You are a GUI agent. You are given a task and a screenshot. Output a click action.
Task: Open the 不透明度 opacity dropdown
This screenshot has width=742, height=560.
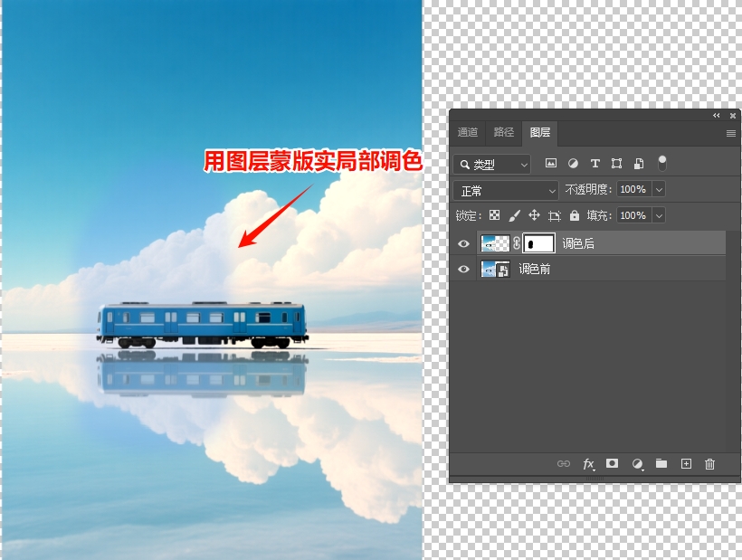pos(657,189)
